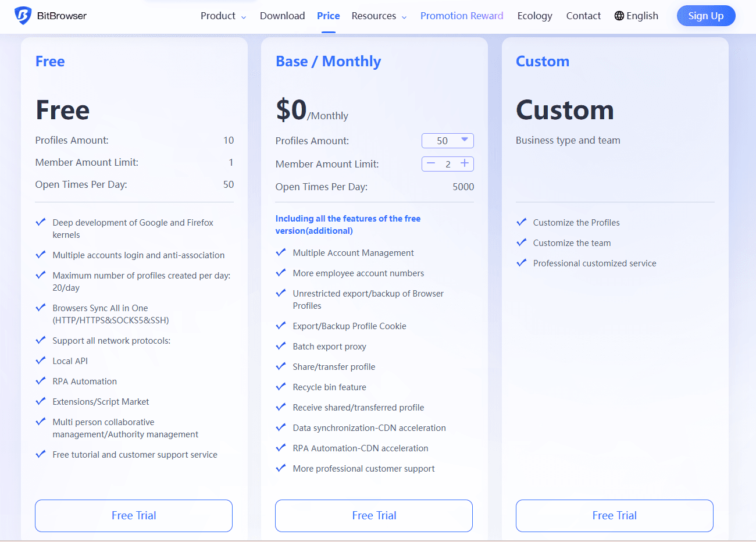The image size is (756, 542).
Task: Click the minus icon for Member Amount
Action: coord(431,163)
